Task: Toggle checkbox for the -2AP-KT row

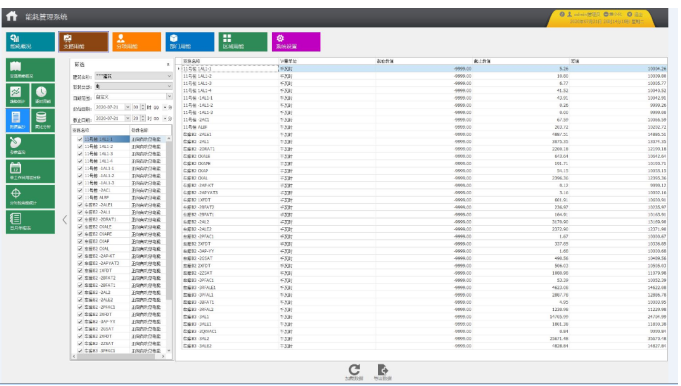Action: (x=80, y=256)
